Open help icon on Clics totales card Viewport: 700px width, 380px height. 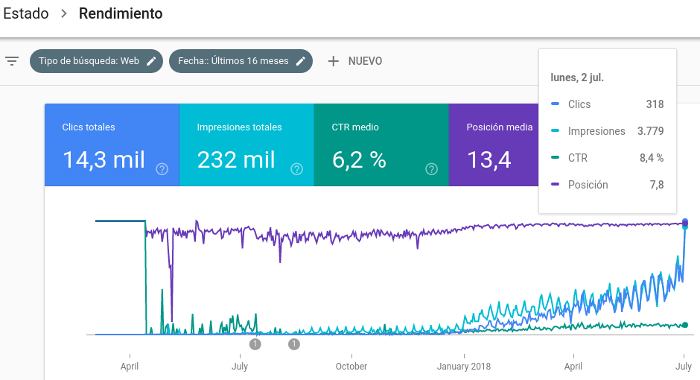coord(162,169)
